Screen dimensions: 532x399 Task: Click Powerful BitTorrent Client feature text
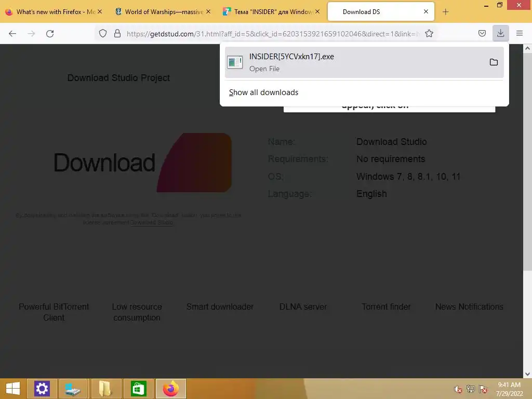pyautogui.click(x=54, y=312)
